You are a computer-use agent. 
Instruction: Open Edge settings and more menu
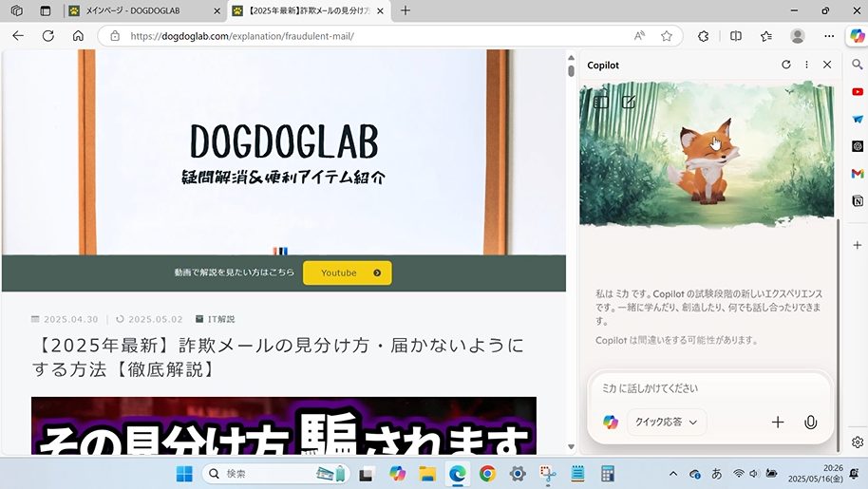(x=829, y=36)
